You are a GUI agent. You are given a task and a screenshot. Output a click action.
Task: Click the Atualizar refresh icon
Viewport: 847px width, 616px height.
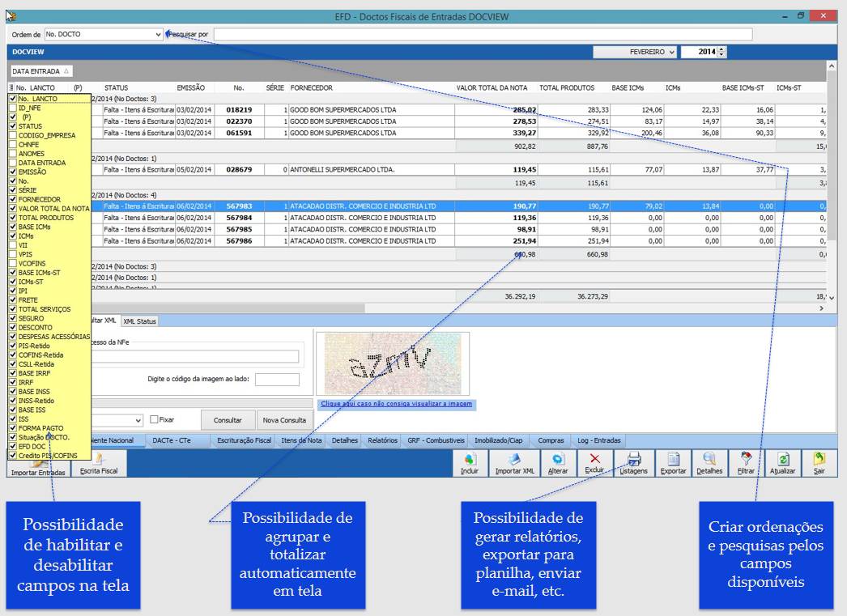pyautogui.click(x=783, y=459)
